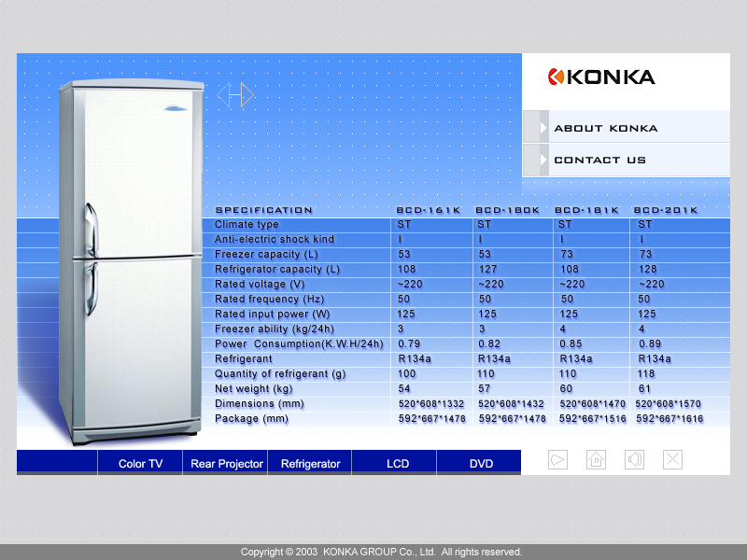Screen dimensions: 747x560
Task: Select the BCD-180K column header
Action: [507, 210]
